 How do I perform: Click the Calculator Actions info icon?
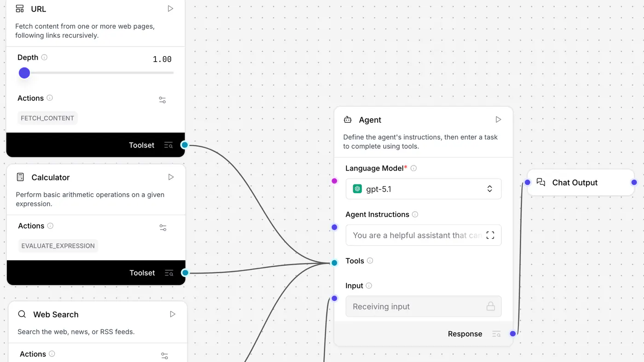(50, 226)
